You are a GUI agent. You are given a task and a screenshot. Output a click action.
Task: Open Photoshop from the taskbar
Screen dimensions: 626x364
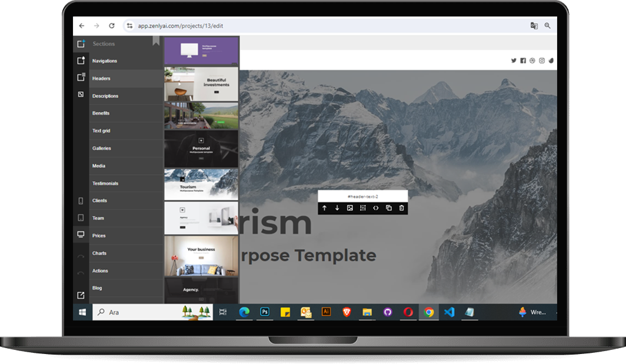tap(265, 312)
